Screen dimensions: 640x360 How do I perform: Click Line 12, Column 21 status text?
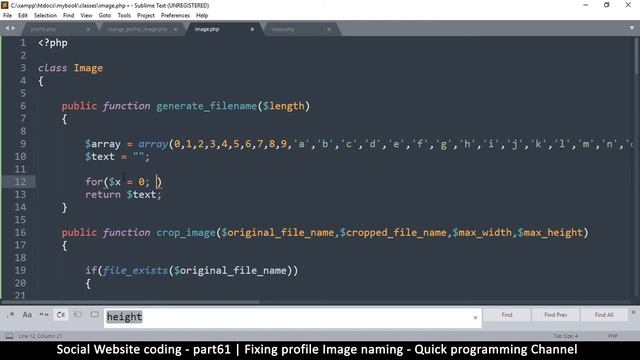click(40, 336)
